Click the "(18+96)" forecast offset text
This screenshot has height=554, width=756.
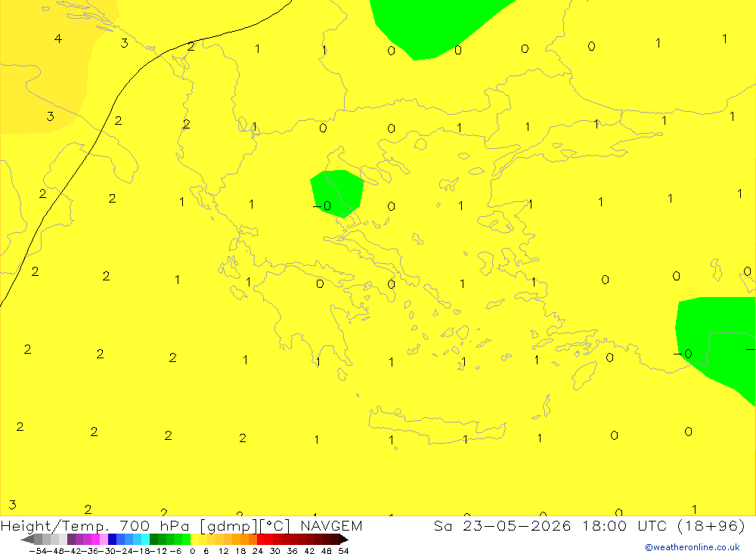pos(711,525)
